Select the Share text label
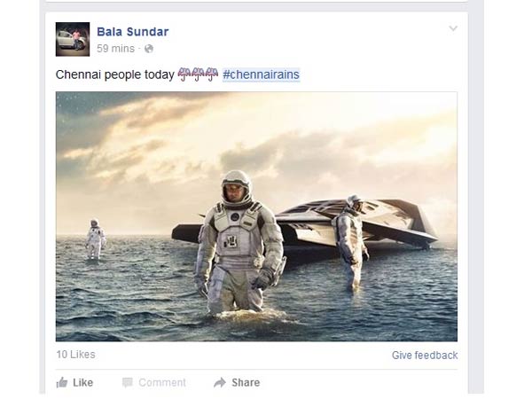The width and height of the screenshot is (532, 399). (x=246, y=383)
